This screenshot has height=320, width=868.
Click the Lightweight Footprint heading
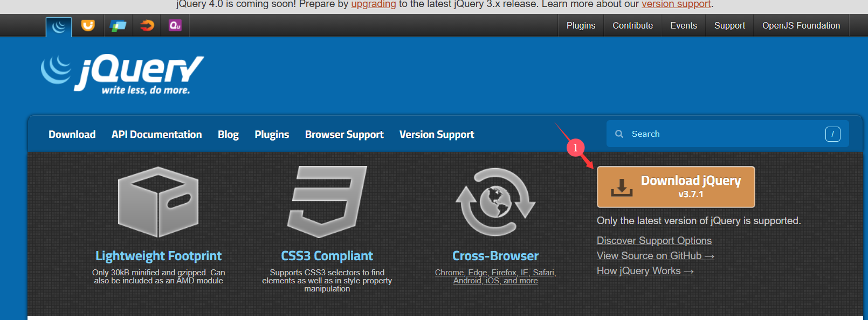coord(159,256)
